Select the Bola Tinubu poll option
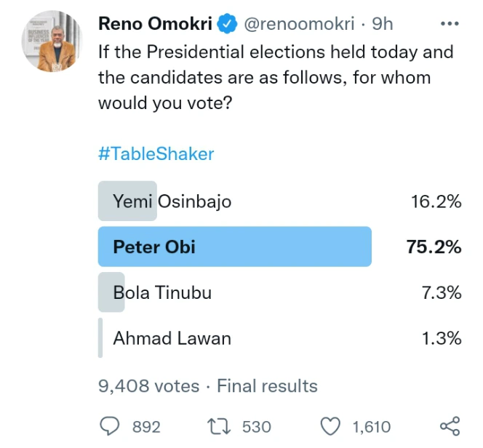This screenshot has width=483, height=448. (162, 293)
